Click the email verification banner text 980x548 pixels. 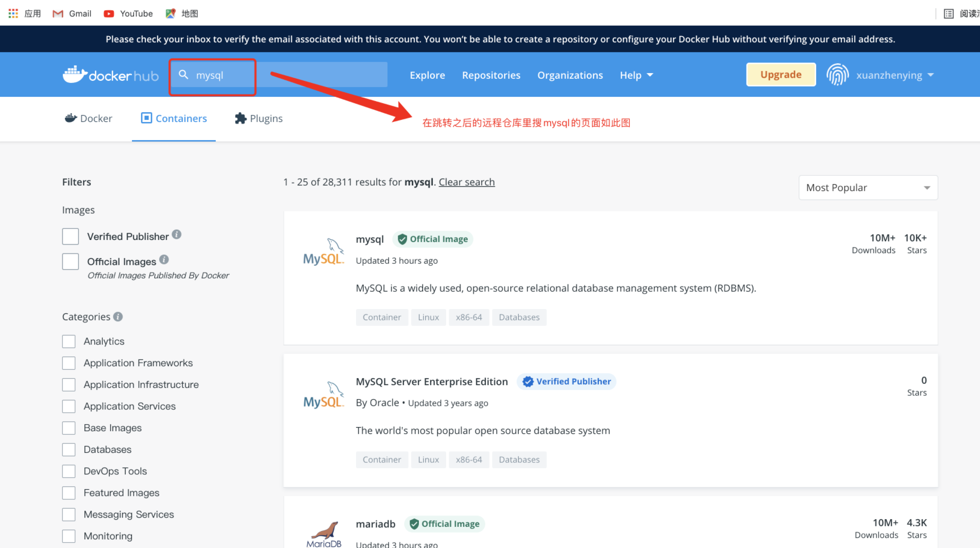pos(500,39)
